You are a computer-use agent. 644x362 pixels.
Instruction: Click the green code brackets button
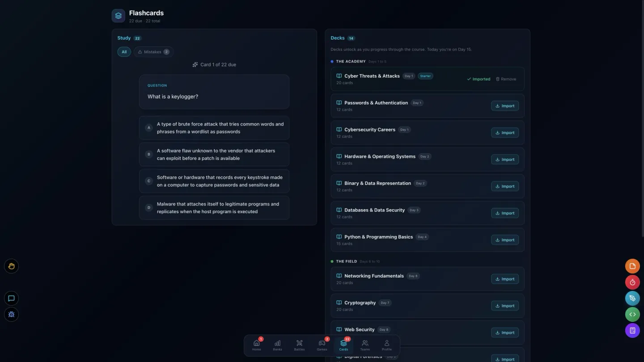pos(632,315)
